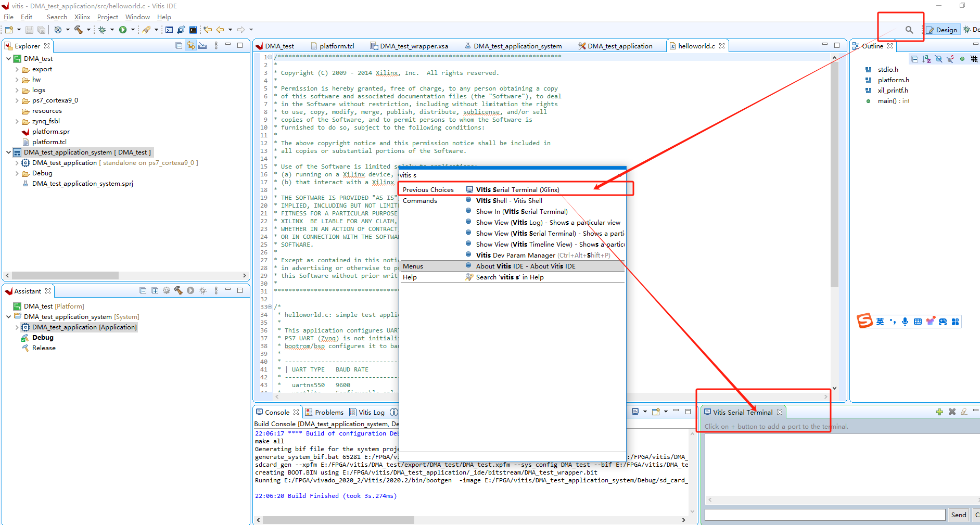Click Expand All icon in Assistant panel
Image resolution: width=980 pixels, height=525 pixels.
155,291
